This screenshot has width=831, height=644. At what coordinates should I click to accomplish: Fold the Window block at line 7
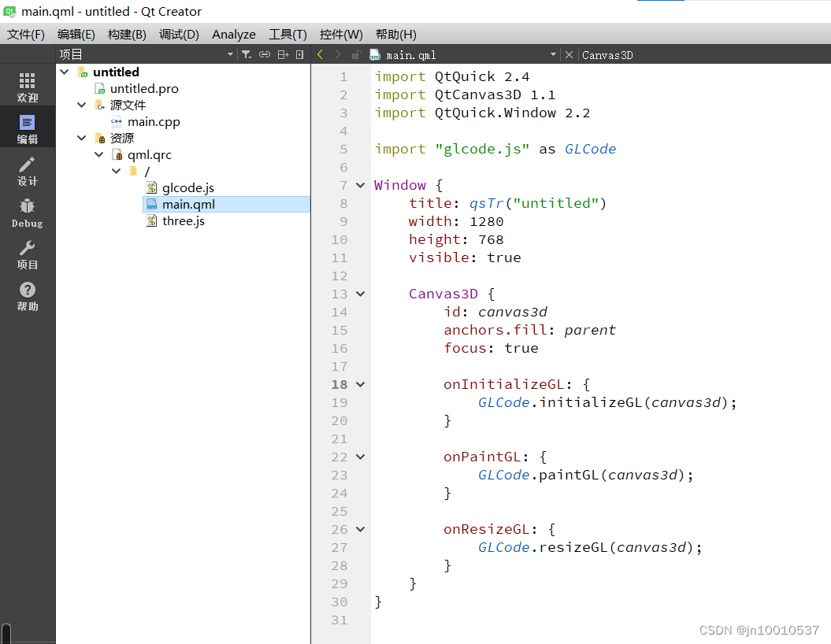361,185
